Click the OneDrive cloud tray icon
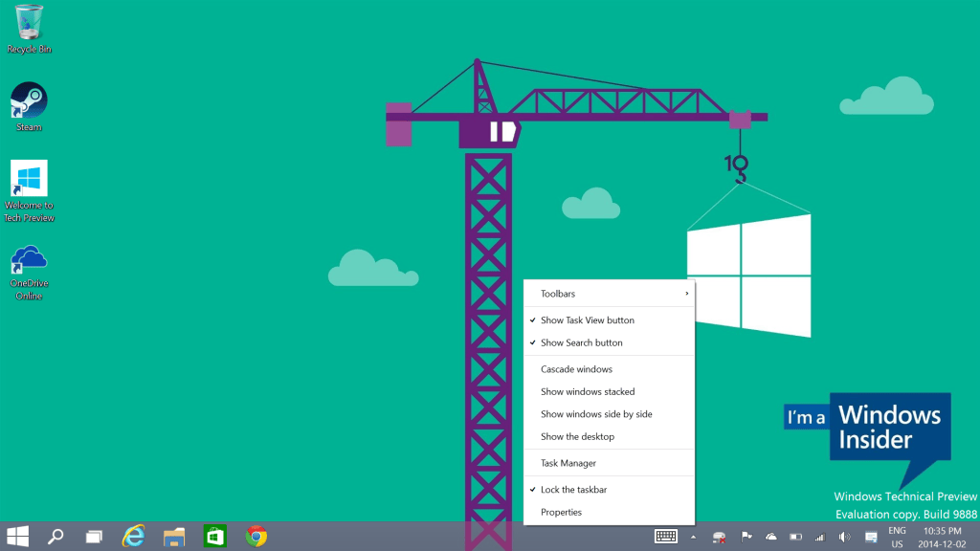 tap(771, 537)
